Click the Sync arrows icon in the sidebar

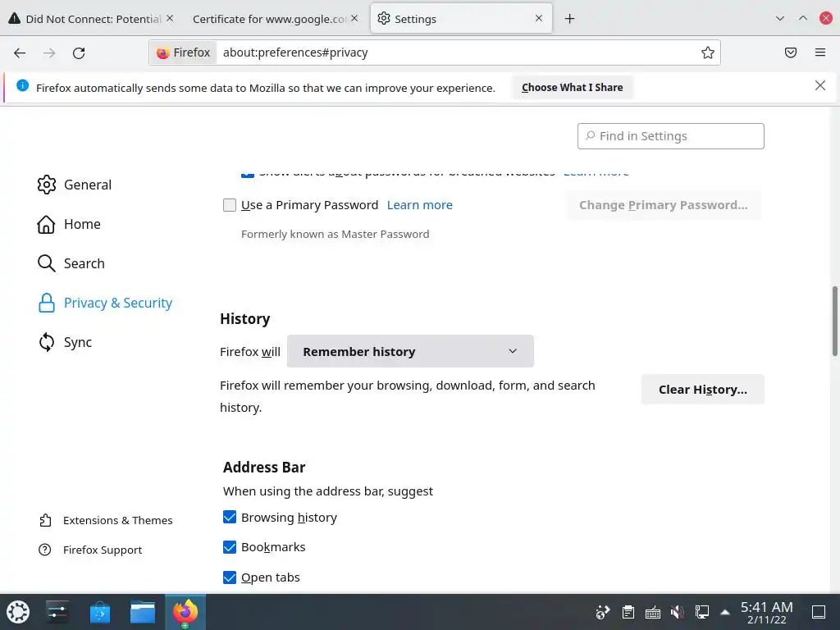47,342
